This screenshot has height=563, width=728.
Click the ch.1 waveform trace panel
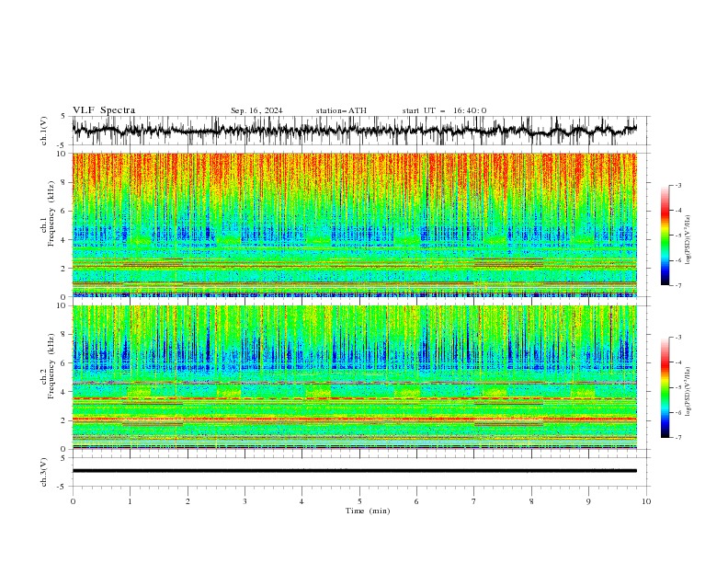[360, 131]
